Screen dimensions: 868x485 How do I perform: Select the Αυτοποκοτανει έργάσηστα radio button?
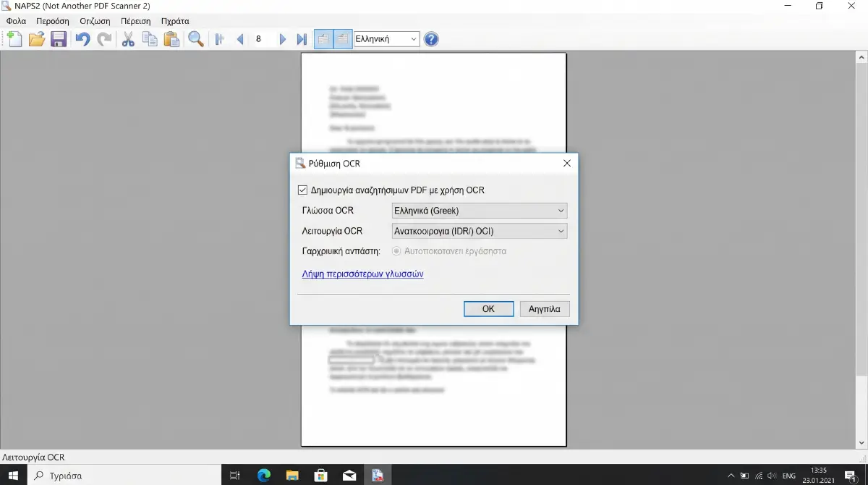(396, 251)
